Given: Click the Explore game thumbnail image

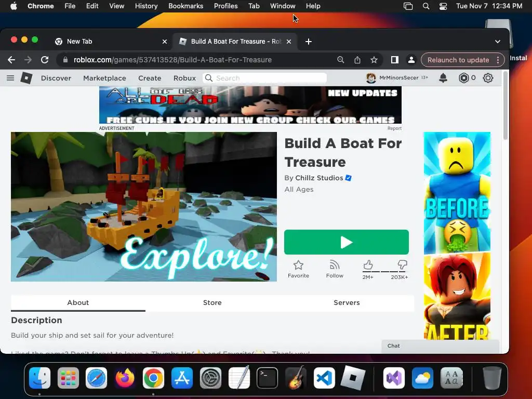Looking at the screenshot, I should pyautogui.click(x=144, y=207).
